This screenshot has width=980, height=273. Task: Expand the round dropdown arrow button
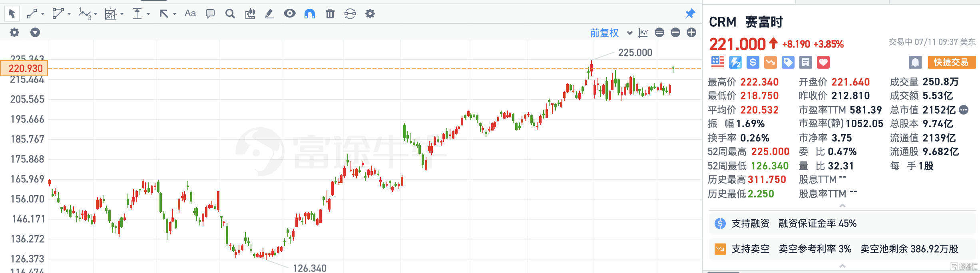coord(35,32)
